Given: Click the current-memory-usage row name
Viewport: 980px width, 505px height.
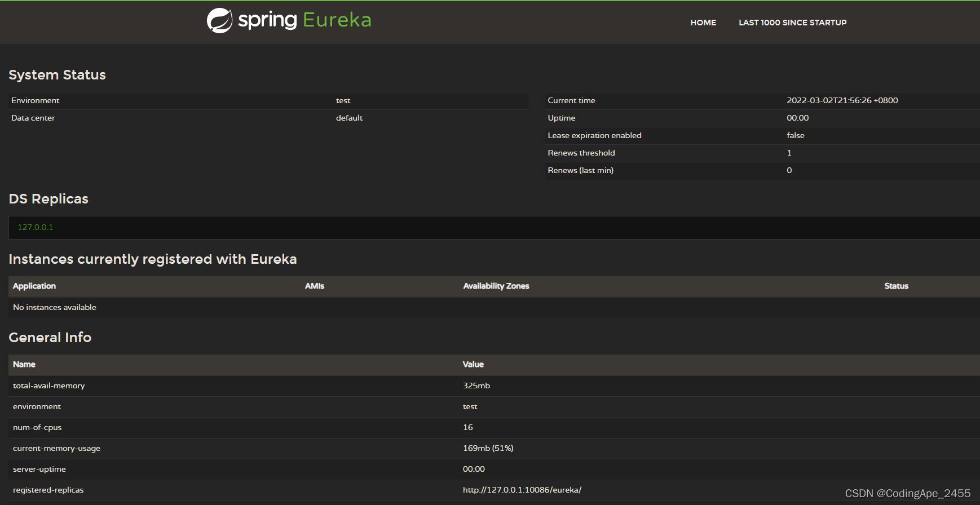Looking at the screenshot, I should (56, 448).
